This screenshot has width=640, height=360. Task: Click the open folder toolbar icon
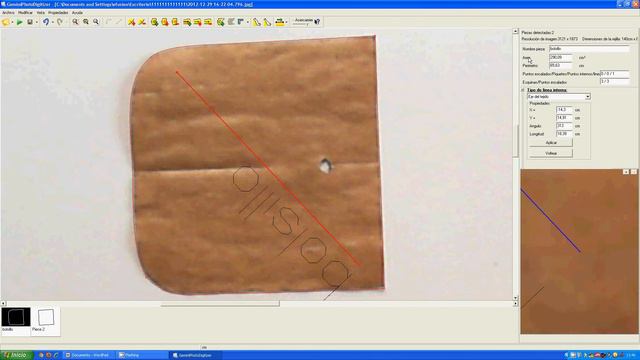coord(6,22)
